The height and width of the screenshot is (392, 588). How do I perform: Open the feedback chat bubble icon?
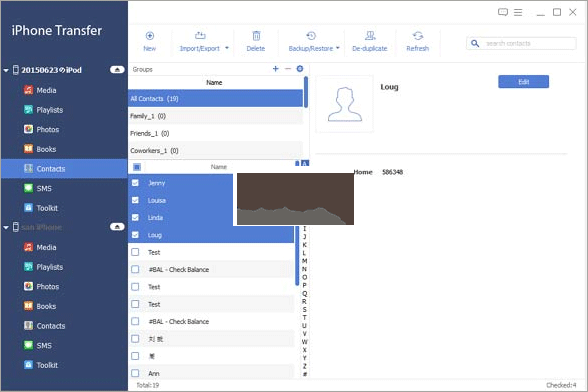[503, 12]
